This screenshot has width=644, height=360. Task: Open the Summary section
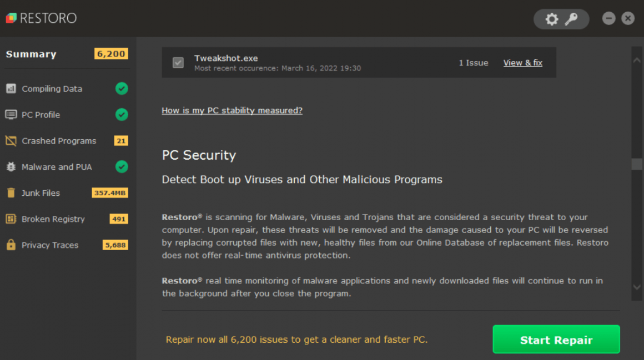(x=31, y=54)
